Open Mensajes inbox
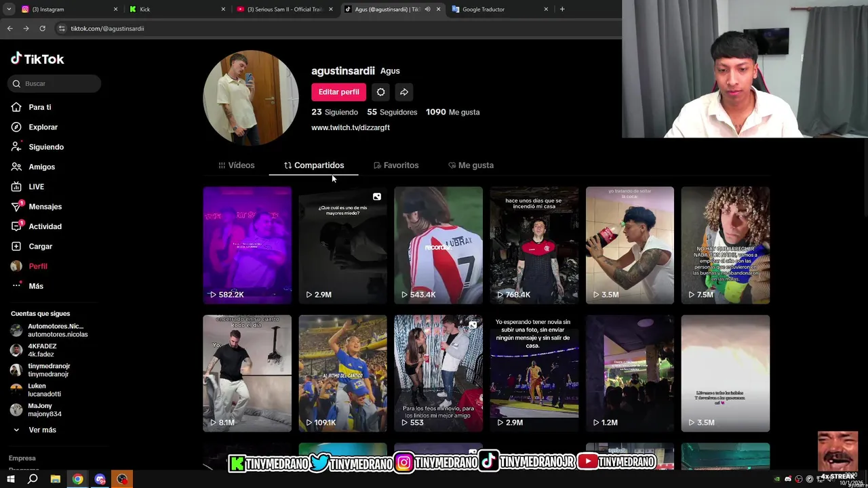This screenshot has height=488, width=868. [37, 207]
